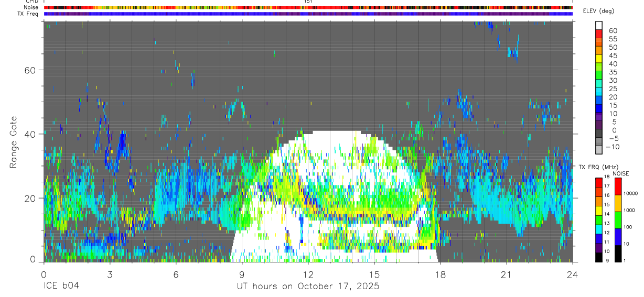Screen dimensions: 644x297
Task: Click the '3' tick label on the UT hours axis
Action: (110, 274)
